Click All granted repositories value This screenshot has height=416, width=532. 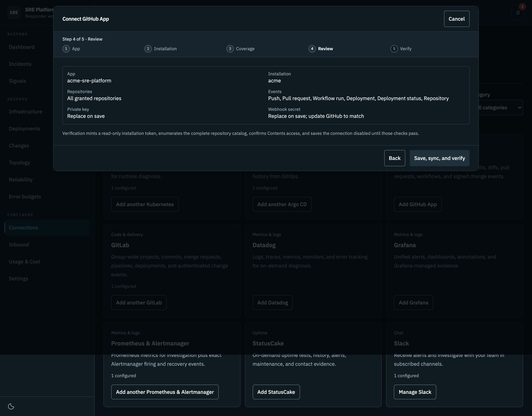pos(94,98)
